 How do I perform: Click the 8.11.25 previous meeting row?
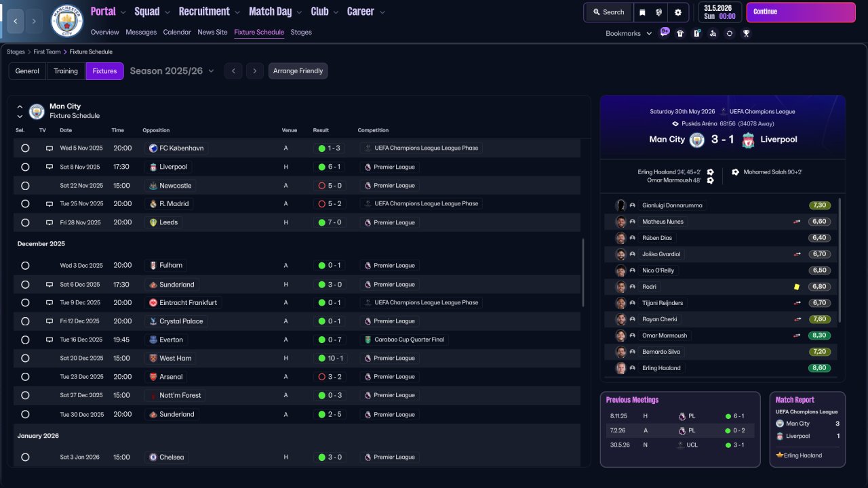coord(680,416)
